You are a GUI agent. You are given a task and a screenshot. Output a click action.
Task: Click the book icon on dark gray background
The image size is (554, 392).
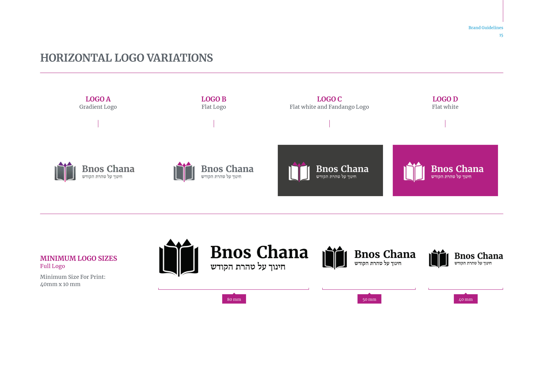299,172
